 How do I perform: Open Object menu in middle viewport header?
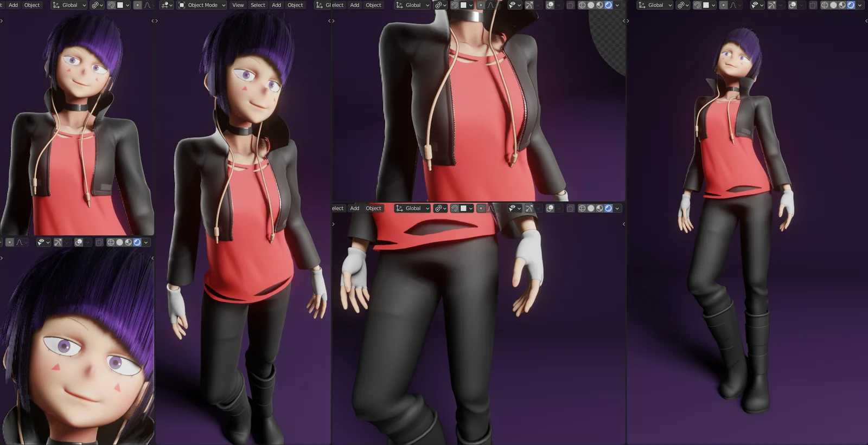click(295, 5)
